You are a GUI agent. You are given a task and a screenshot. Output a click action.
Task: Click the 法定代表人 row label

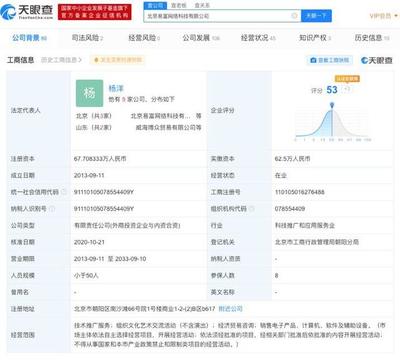coord(25,110)
